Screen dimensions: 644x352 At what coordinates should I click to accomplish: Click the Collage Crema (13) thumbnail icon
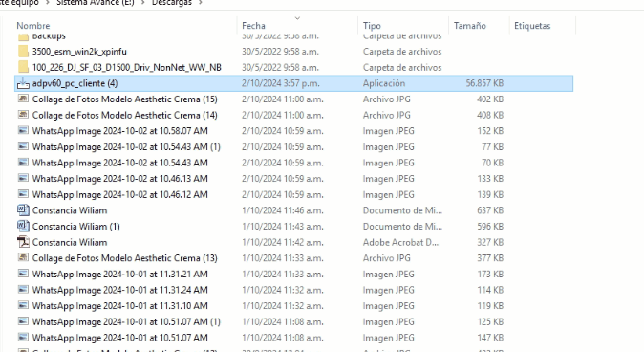coord(24,258)
